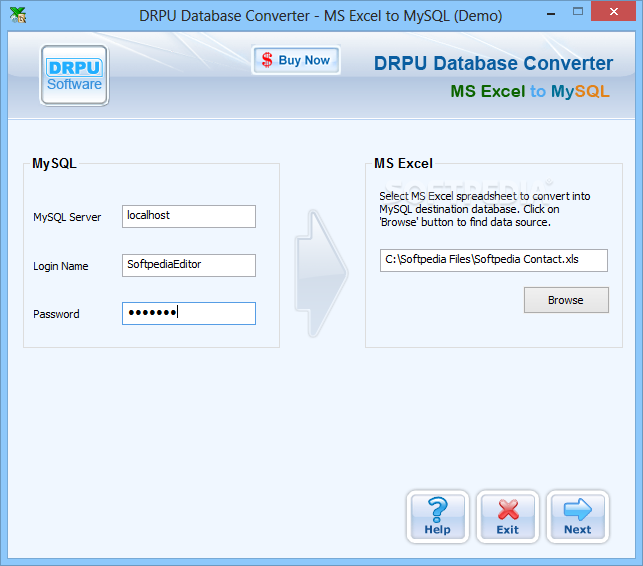Click the 'Login Name' label
This screenshot has height=566, width=643.
61,266
